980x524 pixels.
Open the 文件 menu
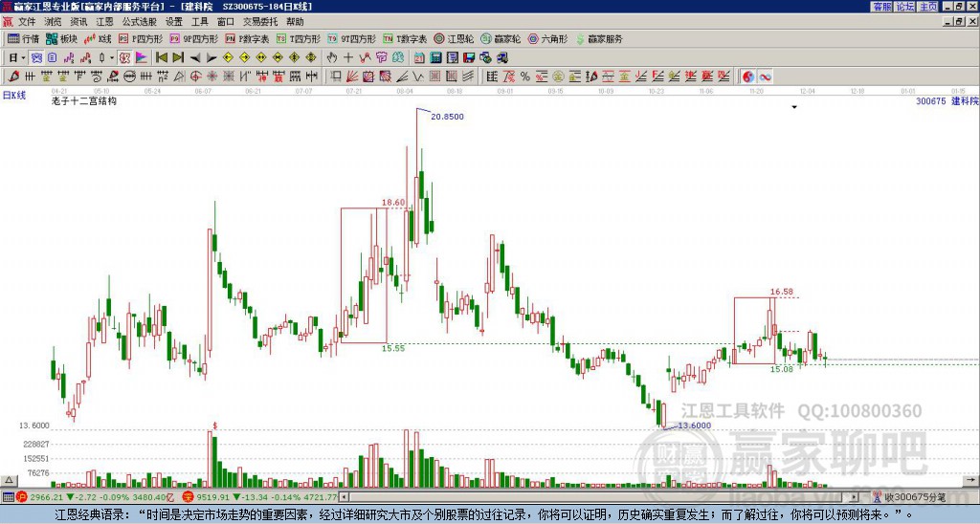pyautogui.click(x=26, y=22)
